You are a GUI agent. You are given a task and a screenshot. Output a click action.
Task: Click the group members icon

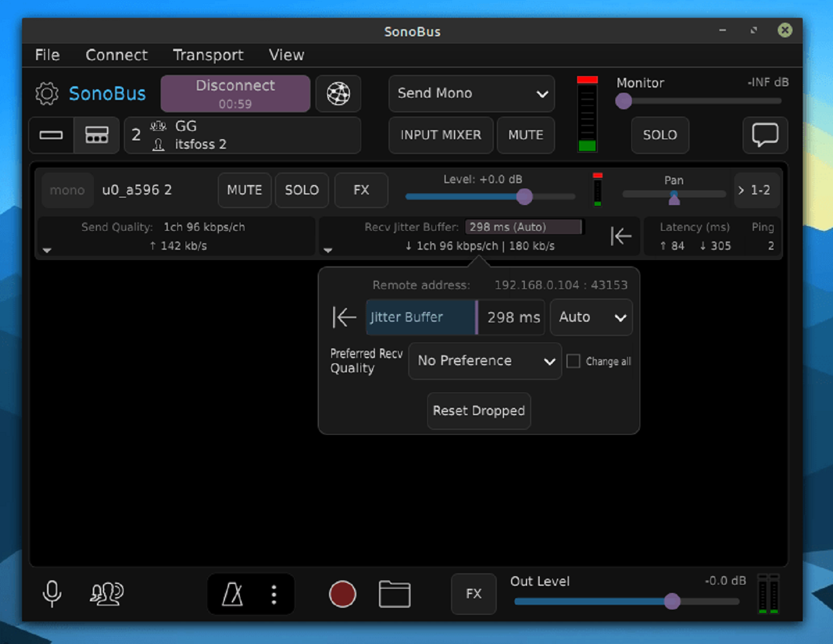pos(107,593)
